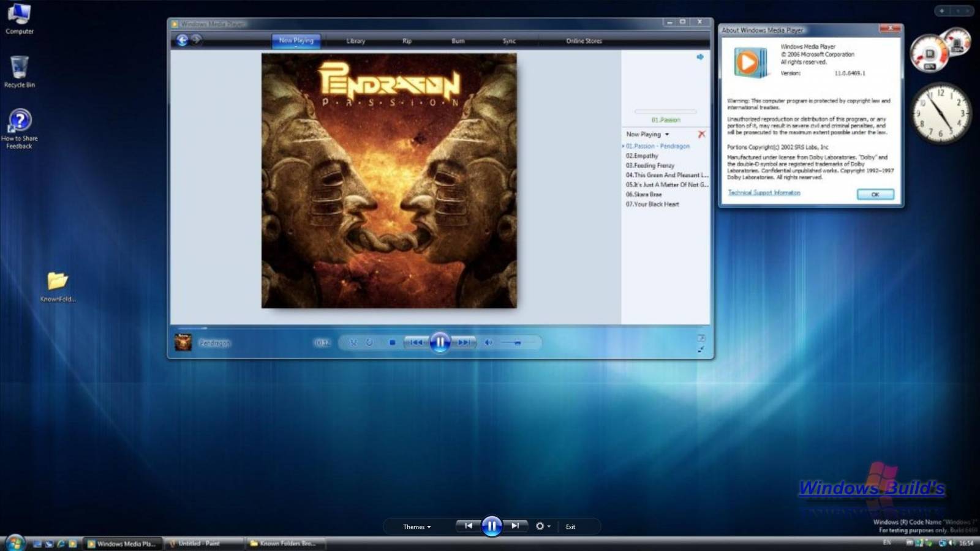Click the CPU meter sidebar gadget
The image size is (980, 551).
[x=940, y=51]
